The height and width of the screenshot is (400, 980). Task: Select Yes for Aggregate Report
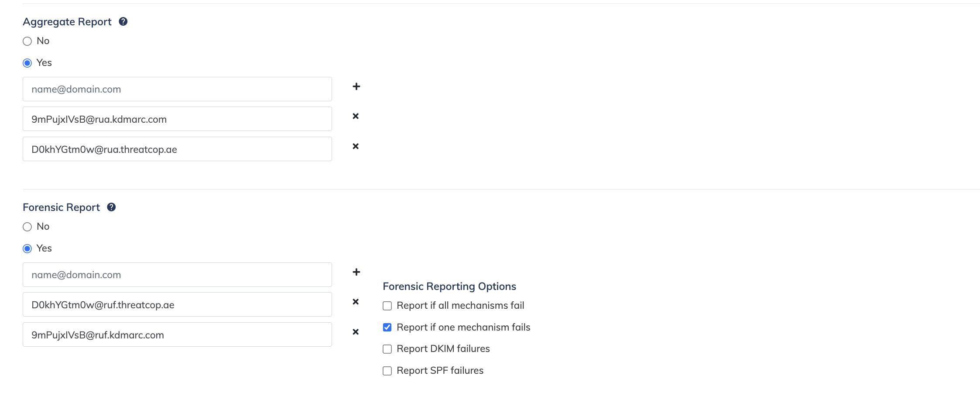27,63
